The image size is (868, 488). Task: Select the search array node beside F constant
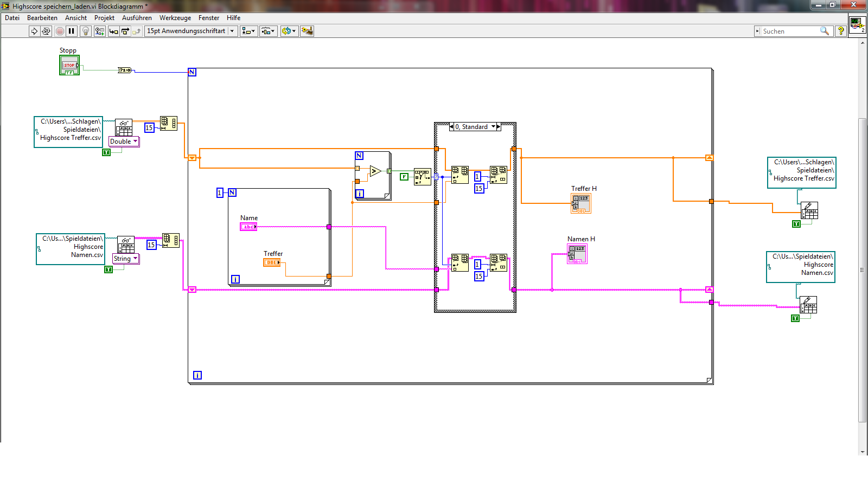click(423, 177)
